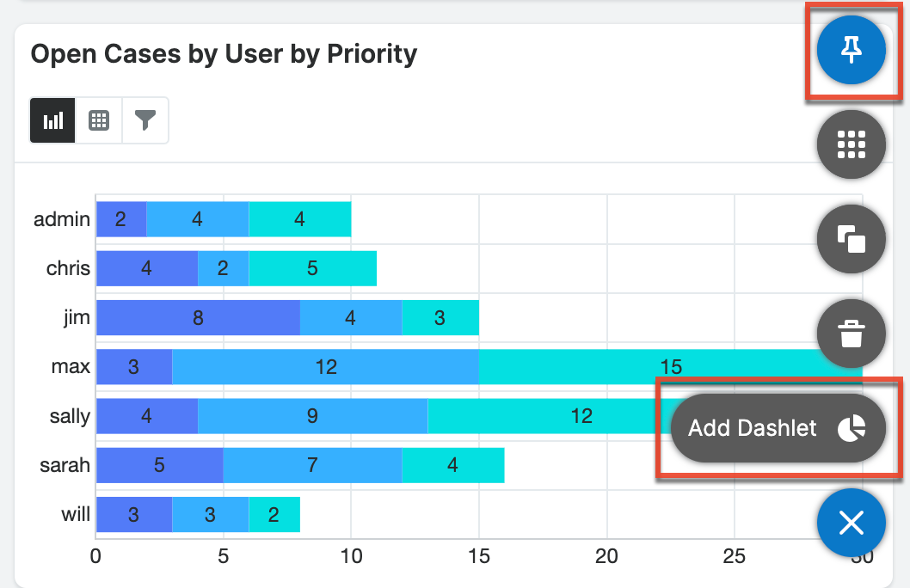Select chris's cyan segment showing 5
Image resolution: width=910 pixels, height=588 pixels.
coord(312,268)
